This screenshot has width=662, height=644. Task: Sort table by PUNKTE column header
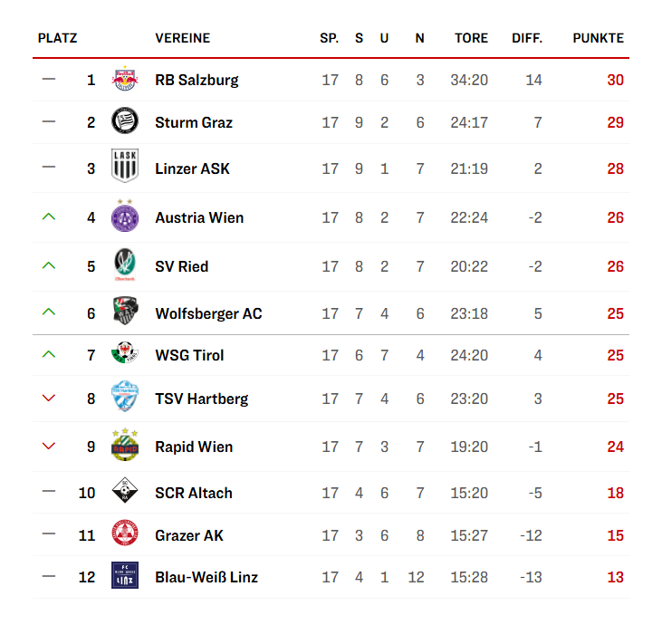(598, 38)
